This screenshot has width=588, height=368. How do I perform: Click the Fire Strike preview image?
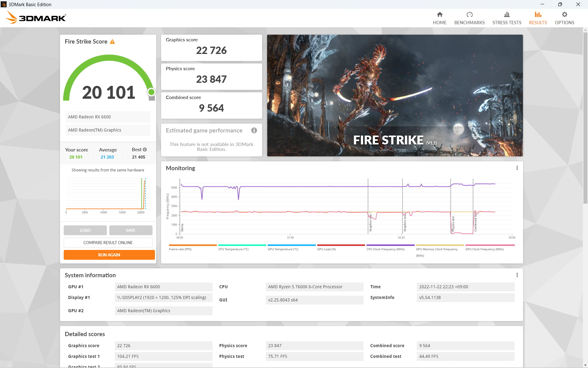pos(395,95)
